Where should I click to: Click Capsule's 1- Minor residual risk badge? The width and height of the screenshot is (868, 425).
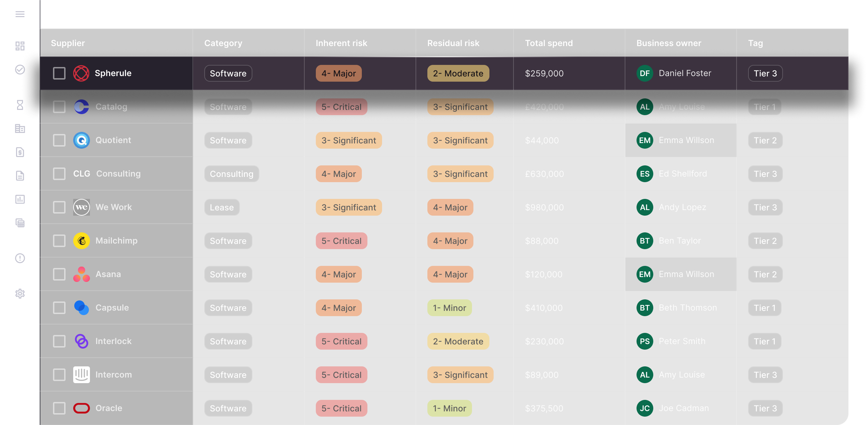(449, 308)
